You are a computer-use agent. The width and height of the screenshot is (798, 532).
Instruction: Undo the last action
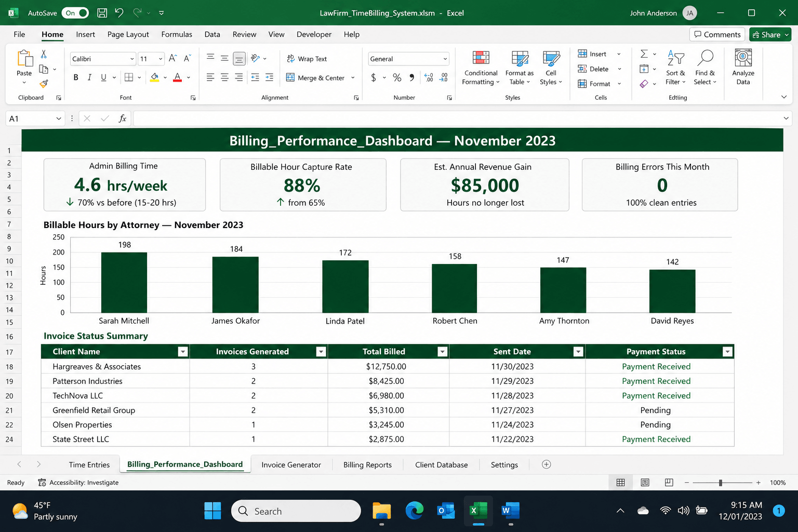119,13
